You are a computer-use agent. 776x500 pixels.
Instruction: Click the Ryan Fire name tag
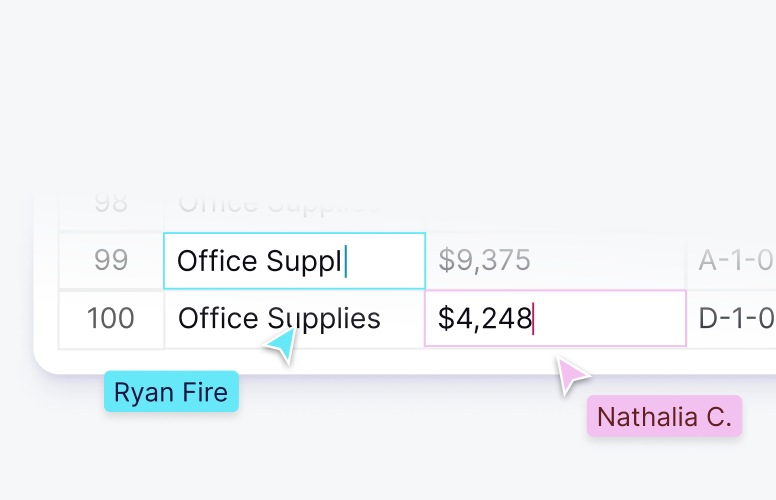pos(171,392)
